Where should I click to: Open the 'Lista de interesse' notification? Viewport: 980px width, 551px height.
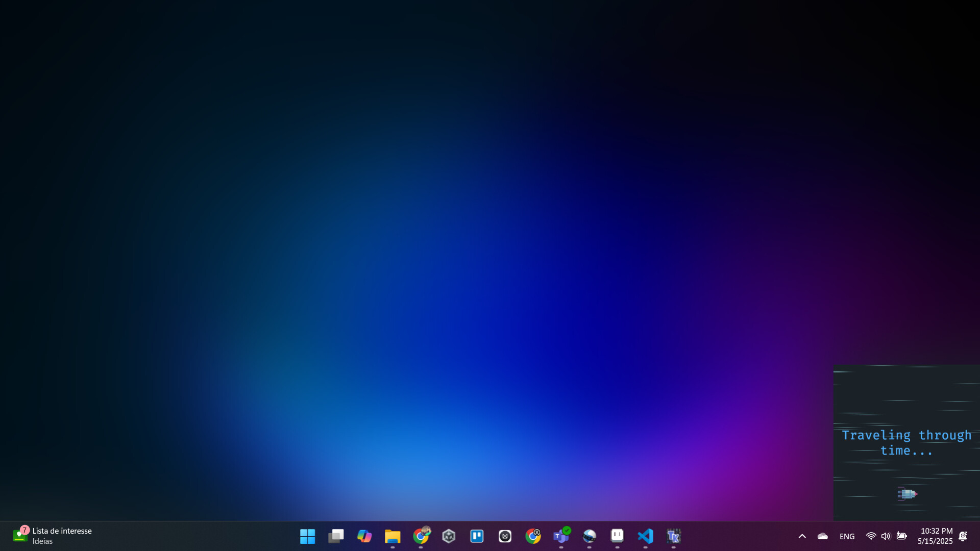point(61,535)
